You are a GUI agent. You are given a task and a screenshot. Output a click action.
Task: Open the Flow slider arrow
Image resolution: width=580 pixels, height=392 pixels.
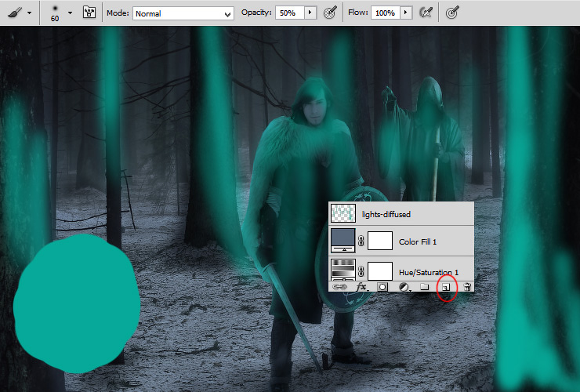click(x=406, y=13)
